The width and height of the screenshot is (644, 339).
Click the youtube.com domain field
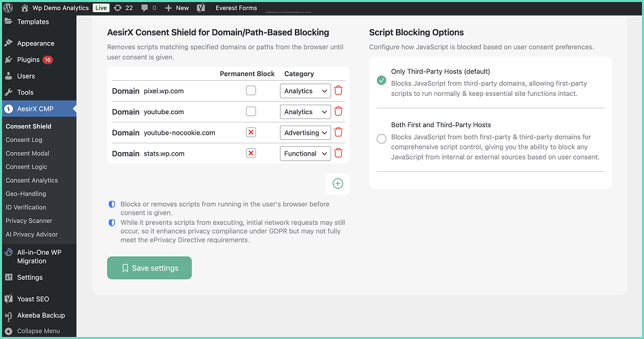point(164,112)
